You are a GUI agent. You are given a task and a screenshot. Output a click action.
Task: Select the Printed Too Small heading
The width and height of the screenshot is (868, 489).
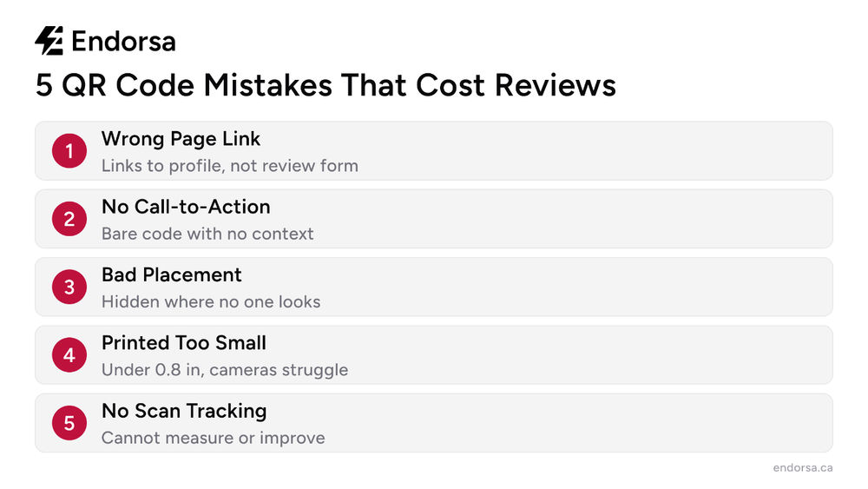(184, 343)
